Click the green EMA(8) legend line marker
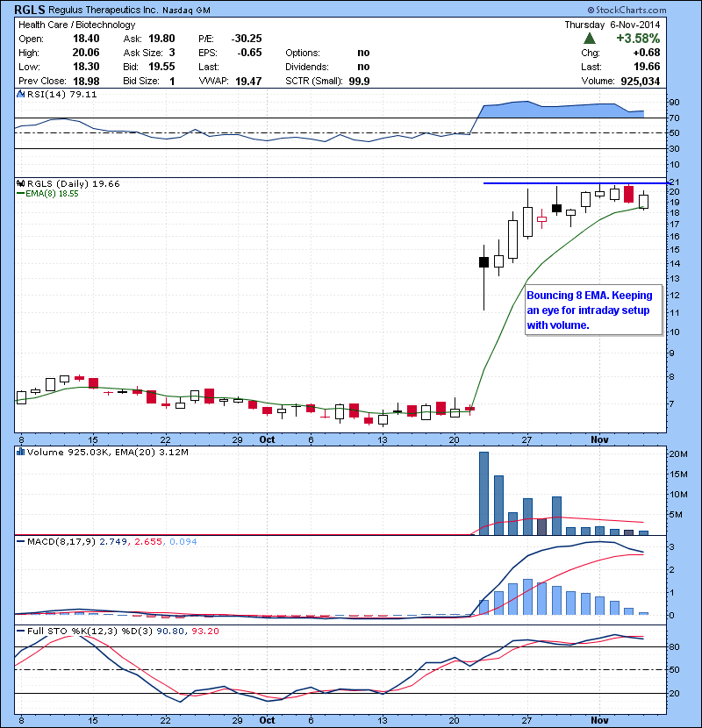Screen dimensions: 702x728 click(20, 193)
